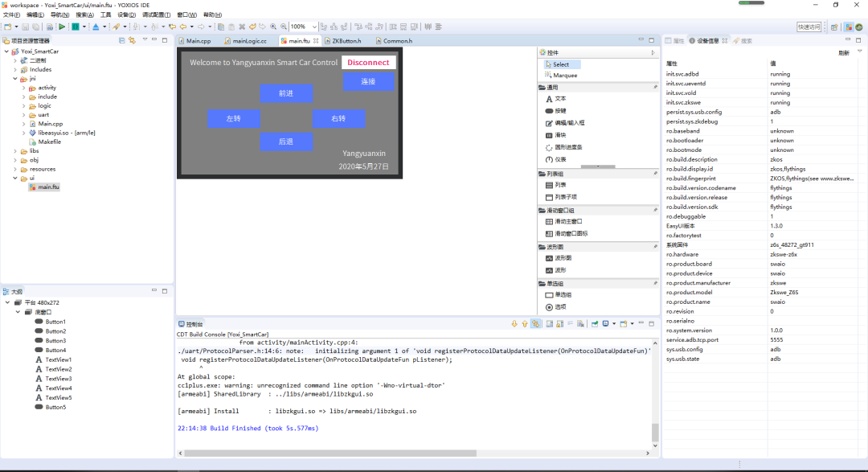Expand the libs folder in tree
Image resolution: width=868 pixels, height=472 pixels.
(15, 150)
